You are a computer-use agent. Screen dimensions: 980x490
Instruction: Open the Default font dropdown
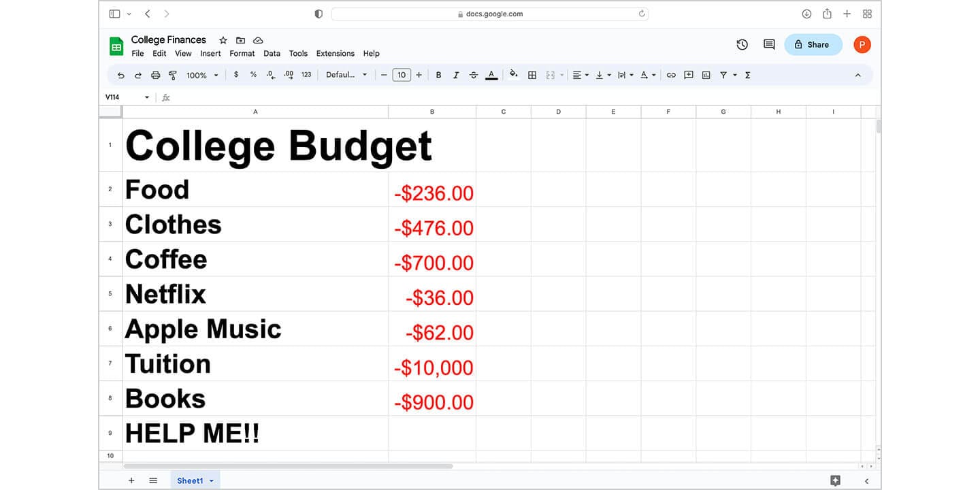(x=346, y=76)
